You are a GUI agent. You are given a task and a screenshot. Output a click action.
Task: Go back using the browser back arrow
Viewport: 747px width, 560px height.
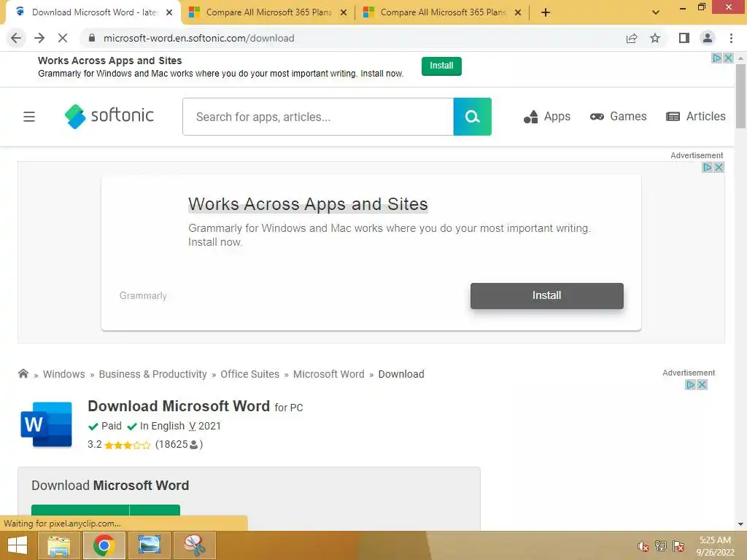(16, 38)
